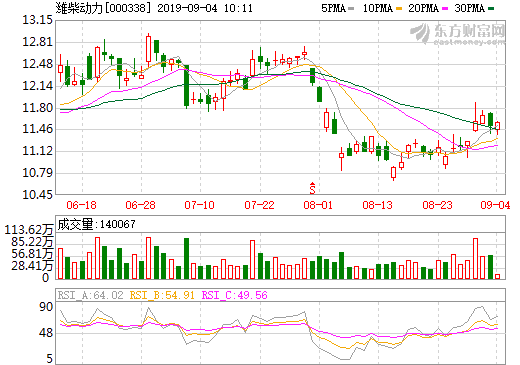The image size is (520, 365).
Task: Click the tall green volume bar near 07-10
Action: [187, 258]
